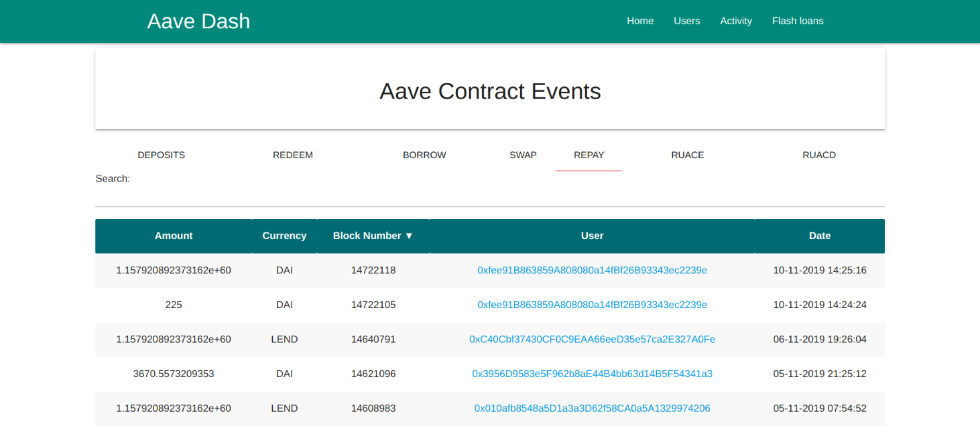The width and height of the screenshot is (980, 438).
Task: Switch to the RUACD tab
Action: tap(819, 155)
